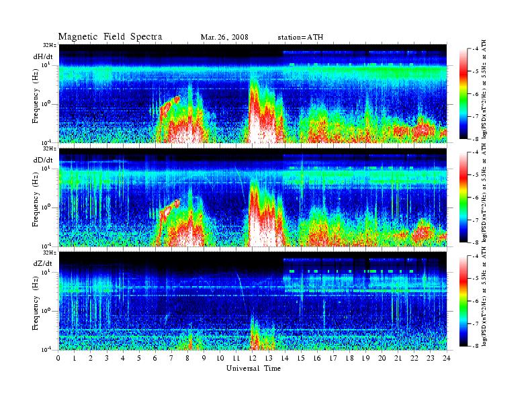
Task: Click the "Magnetic Field Spectra" title
Action: coord(110,37)
